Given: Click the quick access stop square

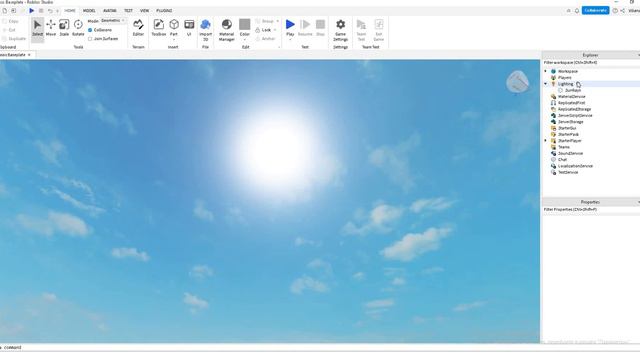Looking at the screenshot, I should pyautogui.click(x=41, y=11).
